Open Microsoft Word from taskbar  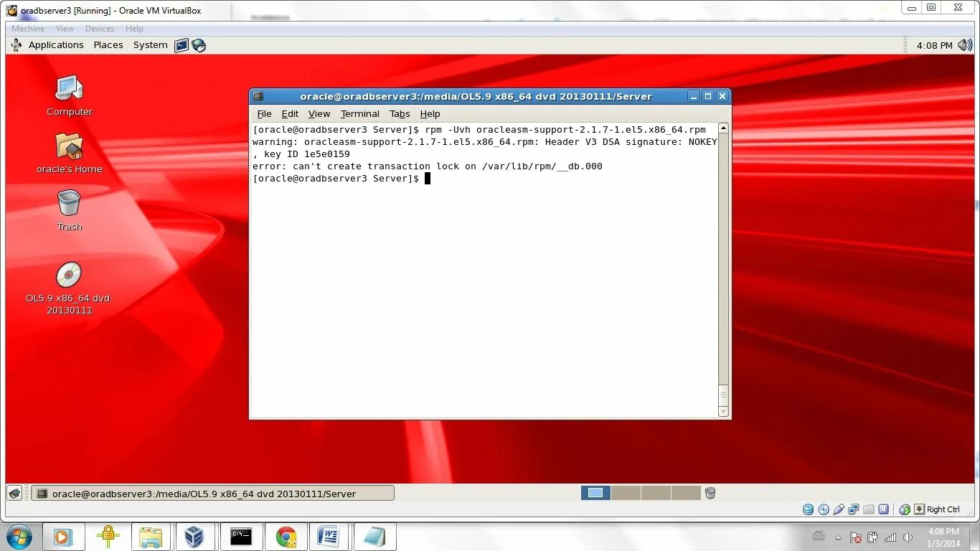point(329,537)
